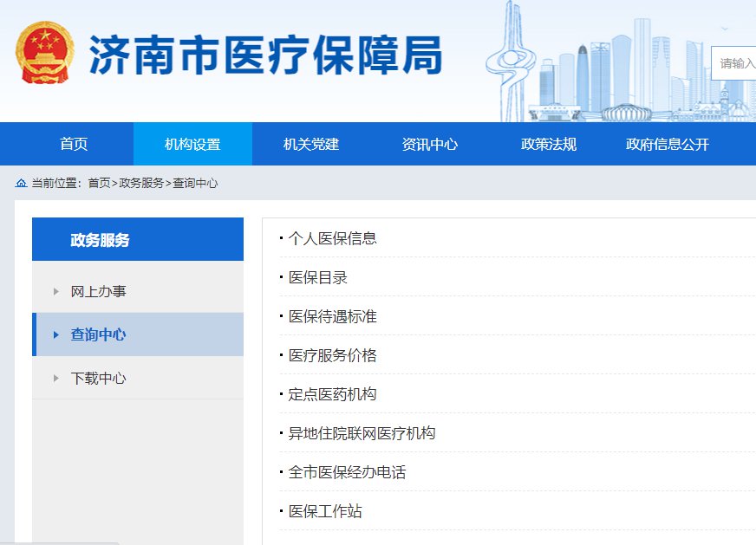Click the national emblem logo
Screen dimensions: 756x545
pos(43,53)
